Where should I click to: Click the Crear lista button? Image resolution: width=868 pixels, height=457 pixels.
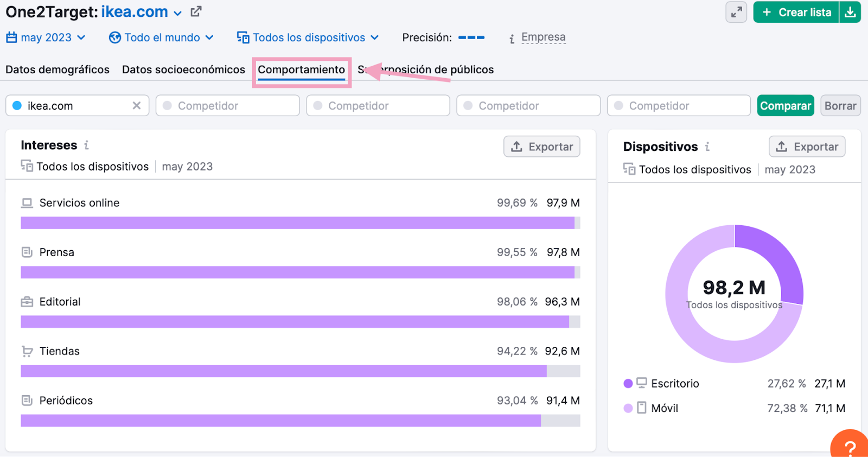click(x=796, y=12)
